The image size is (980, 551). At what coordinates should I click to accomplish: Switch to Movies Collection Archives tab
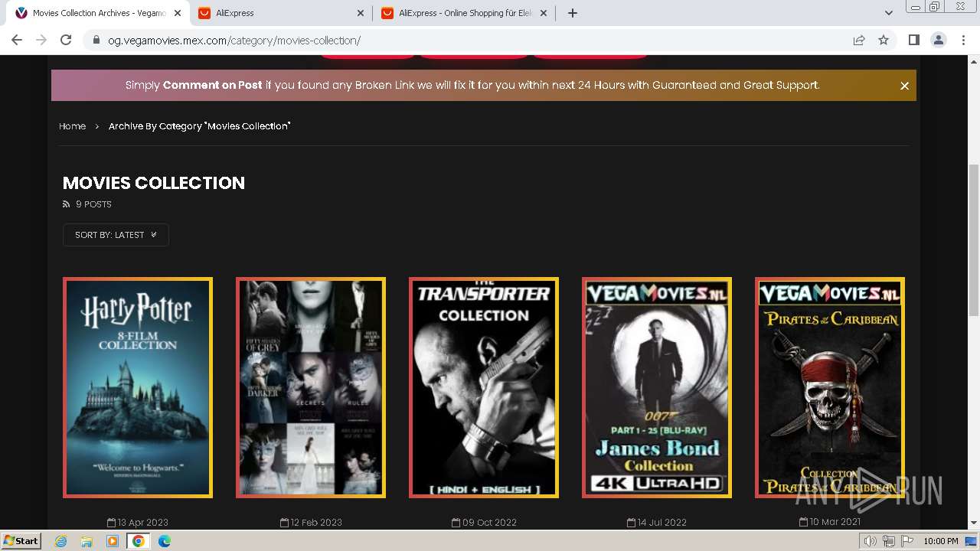pos(98,13)
